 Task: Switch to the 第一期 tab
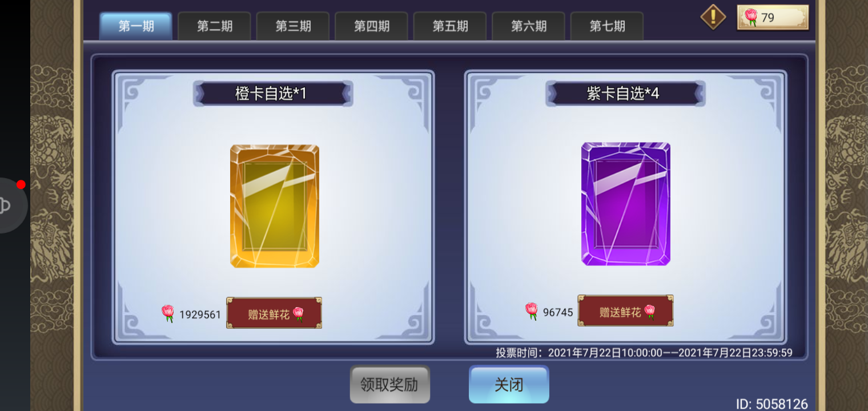pyautogui.click(x=136, y=26)
